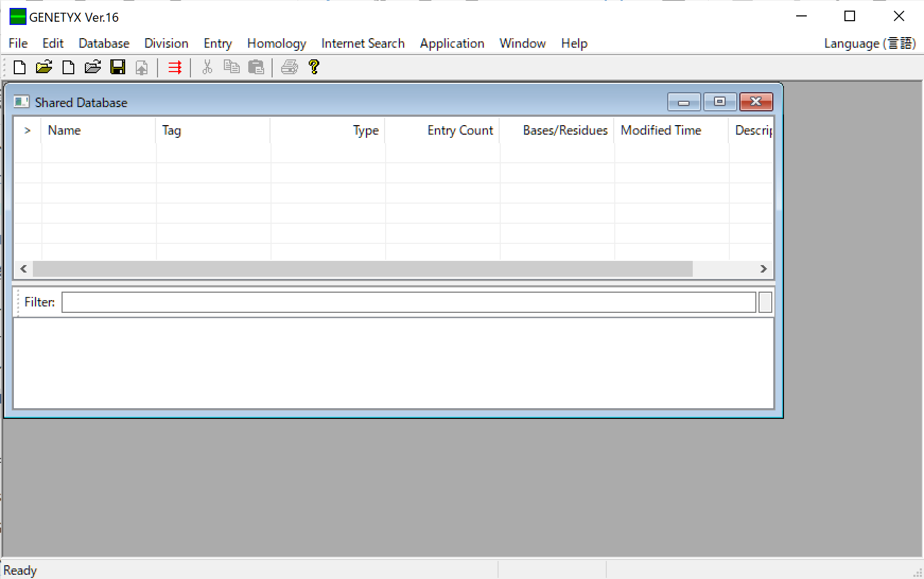Sort by the Name column header
Screen dimensions: 924x579
coord(99,130)
